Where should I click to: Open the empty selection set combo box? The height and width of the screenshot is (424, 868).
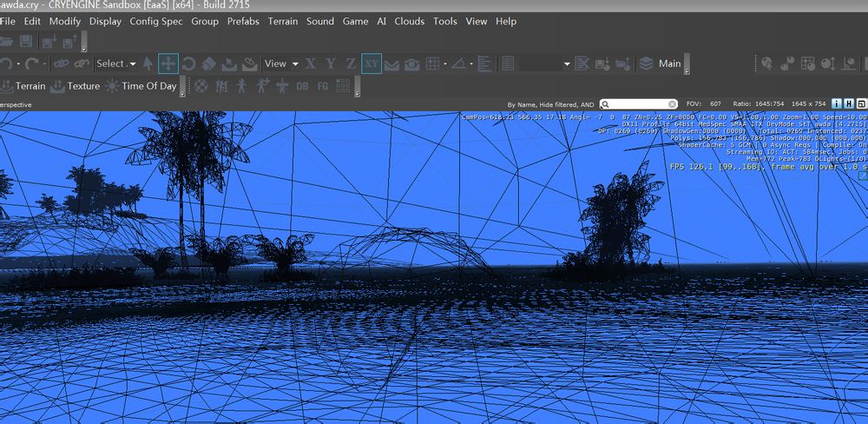click(543, 63)
